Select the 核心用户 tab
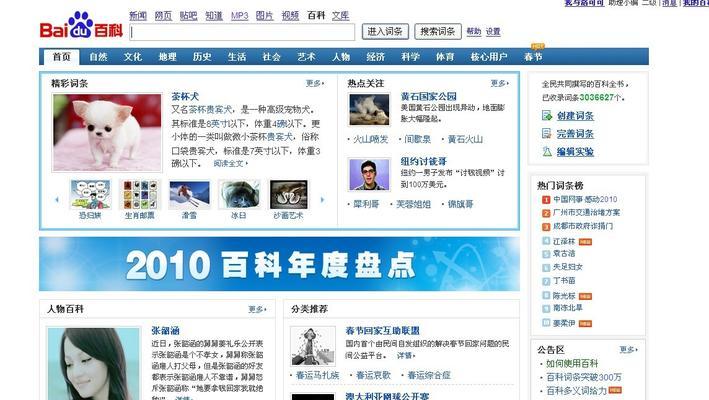 pos(489,57)
